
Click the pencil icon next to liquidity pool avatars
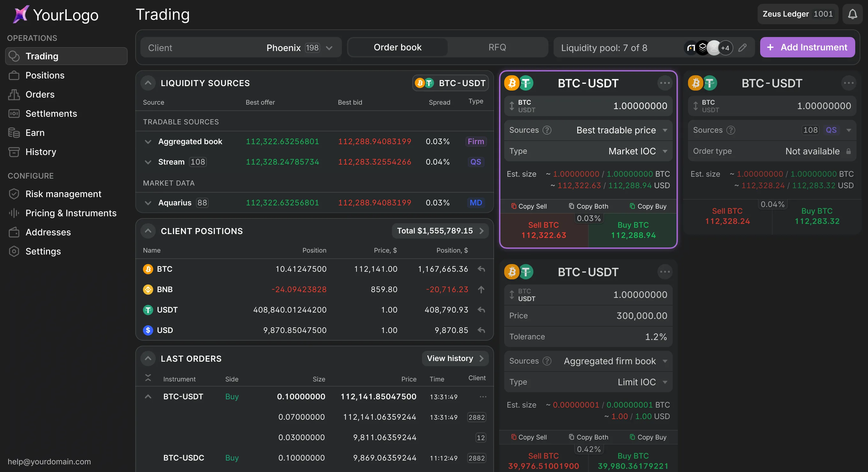(x=743, y=48)
